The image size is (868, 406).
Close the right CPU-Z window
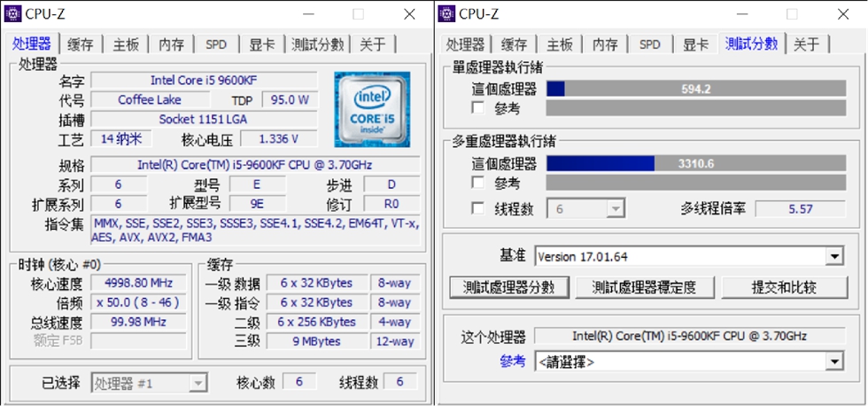pyautogui.click(x=843, y=14)
